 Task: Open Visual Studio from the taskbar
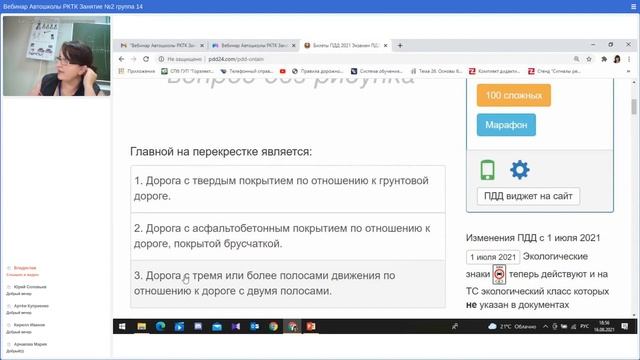pyautogui.click(x=236, y=327)
